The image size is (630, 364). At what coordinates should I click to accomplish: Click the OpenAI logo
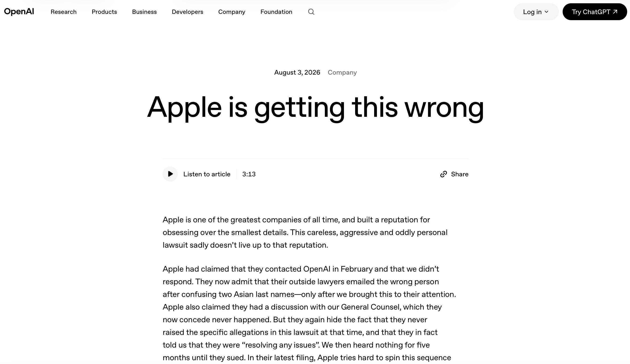tap(19, 11)
